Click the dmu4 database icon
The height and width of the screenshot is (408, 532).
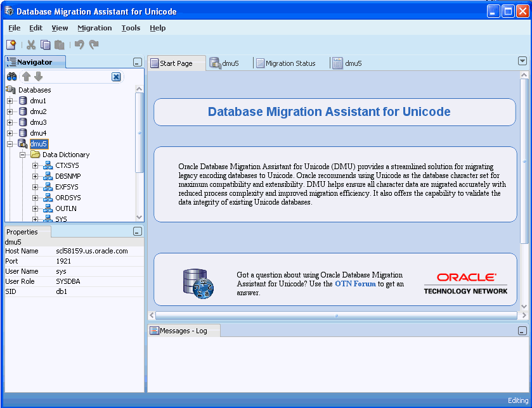pos(23,133)
